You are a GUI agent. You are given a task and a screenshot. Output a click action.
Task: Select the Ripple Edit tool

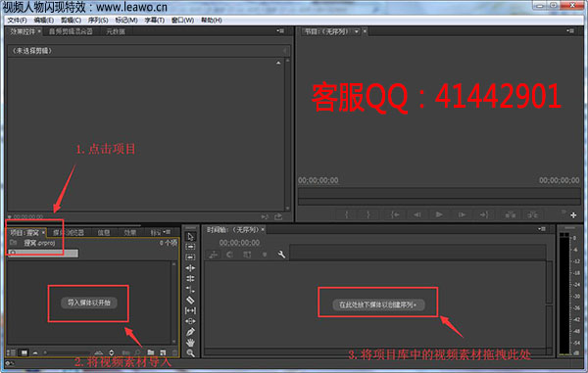point(190,268)
